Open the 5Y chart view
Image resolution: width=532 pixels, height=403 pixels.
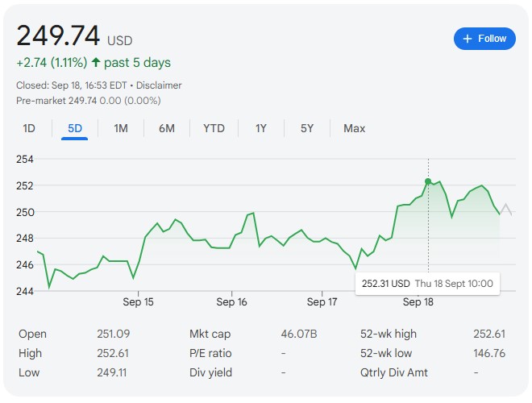[x=307, y=128]
